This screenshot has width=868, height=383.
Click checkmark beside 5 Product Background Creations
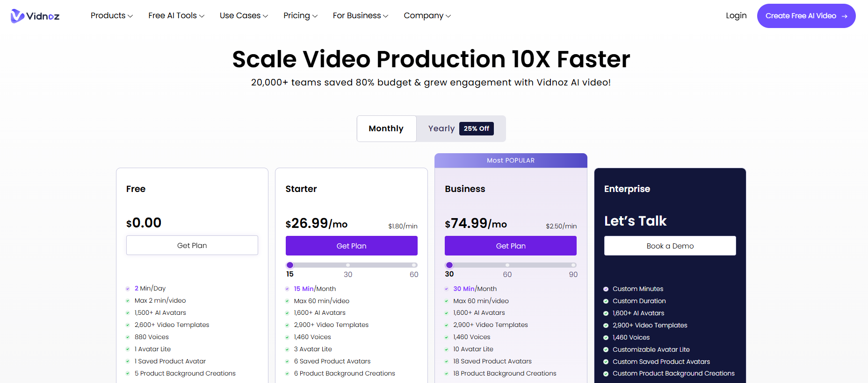click(128, 374)
